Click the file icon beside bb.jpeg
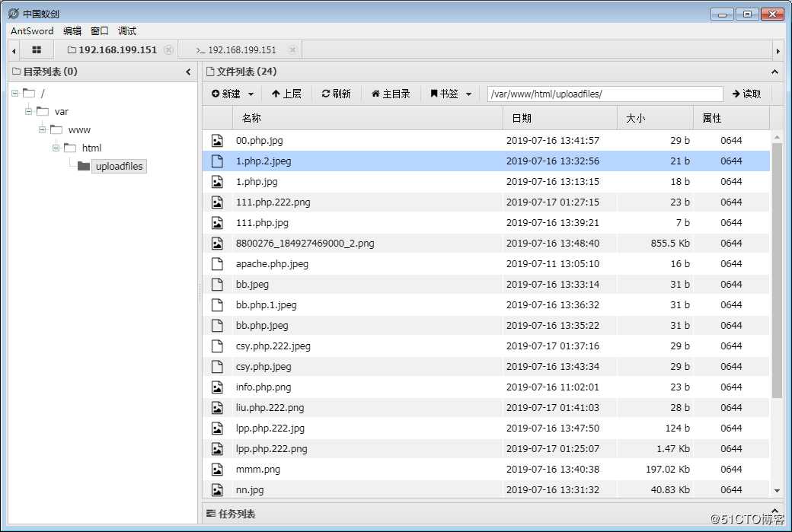This screenshot has height=532, width=792. pyautogui.click(x=217, y=284)
